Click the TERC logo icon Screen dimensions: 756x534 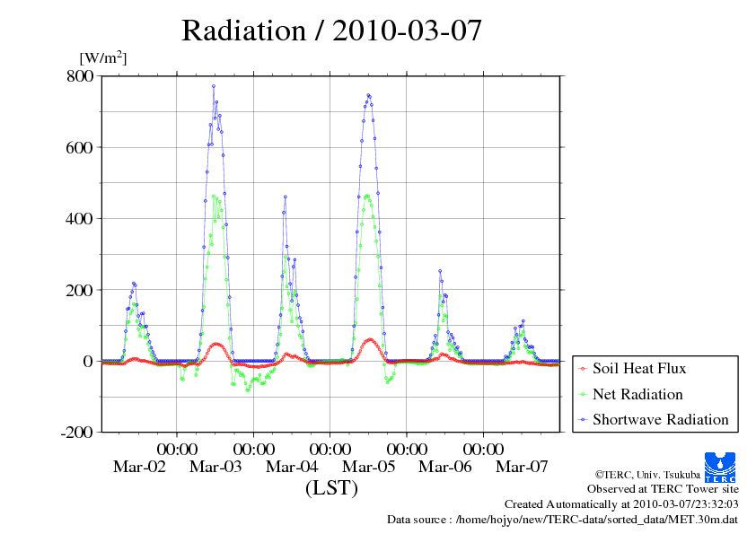(720, 467)
